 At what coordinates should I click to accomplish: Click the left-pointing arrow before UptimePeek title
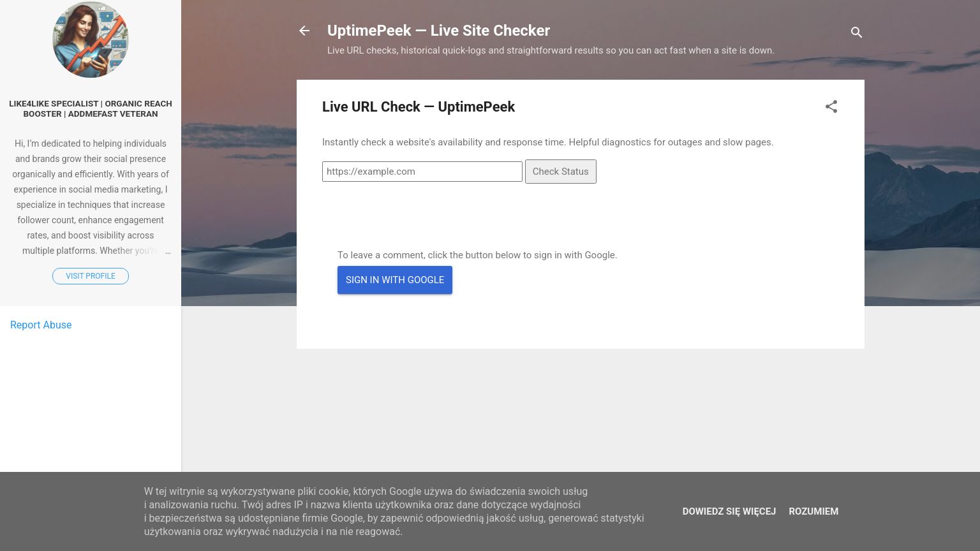[304, 31]
